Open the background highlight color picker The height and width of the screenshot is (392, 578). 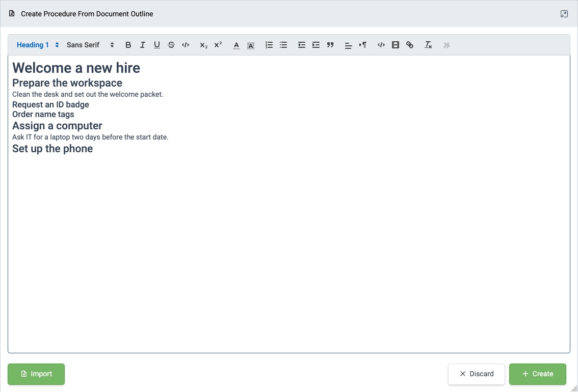[251, 45]
